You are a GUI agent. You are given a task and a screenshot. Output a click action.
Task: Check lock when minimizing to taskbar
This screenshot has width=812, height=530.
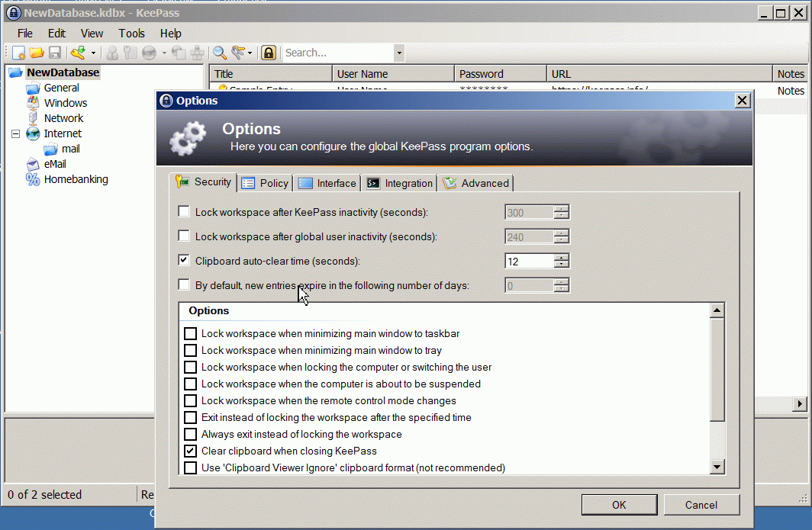[x=191, y=334]
